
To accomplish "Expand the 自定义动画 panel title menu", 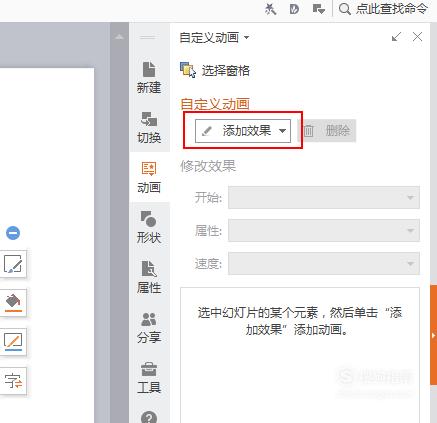I will click(x=214, y=37).
